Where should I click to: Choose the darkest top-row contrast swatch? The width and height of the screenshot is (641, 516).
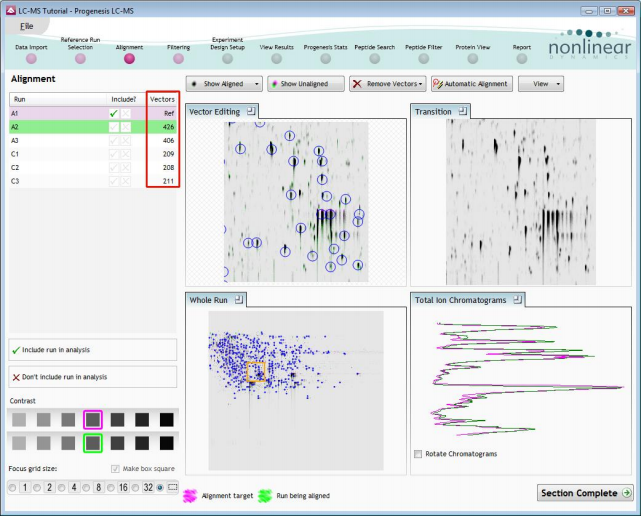[x=166, y=420]
